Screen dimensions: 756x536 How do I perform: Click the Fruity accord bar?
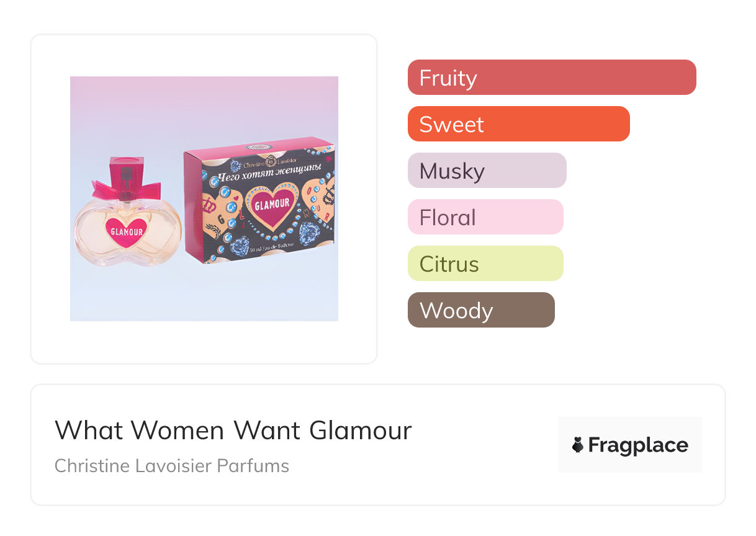551,78
